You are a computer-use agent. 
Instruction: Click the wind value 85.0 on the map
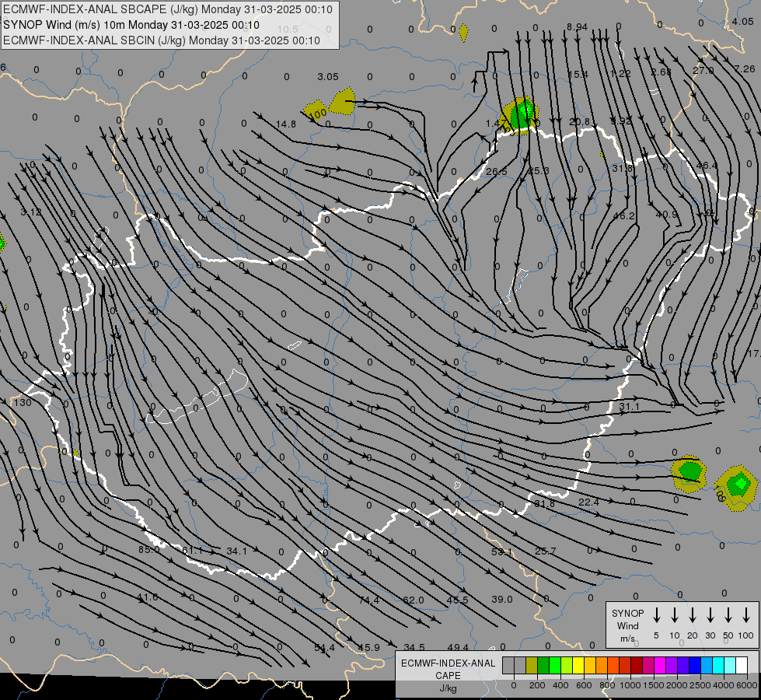click(x=148, y=550)
